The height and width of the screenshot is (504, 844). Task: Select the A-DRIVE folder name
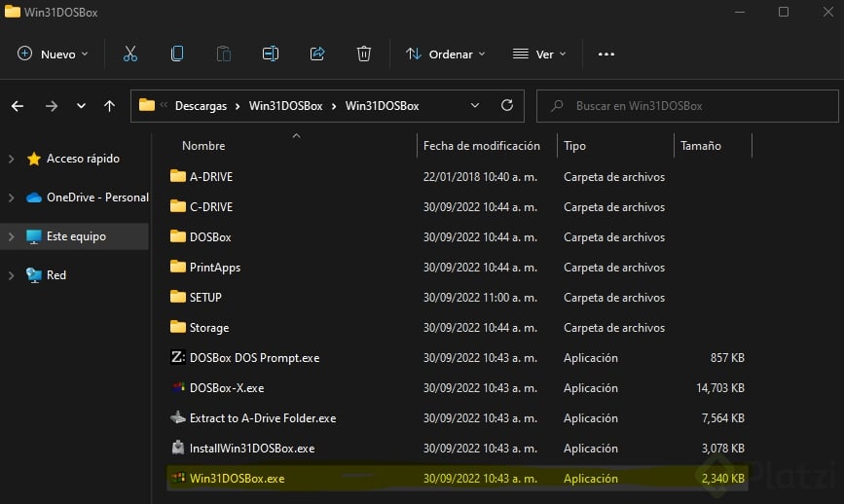click(211, 176)
